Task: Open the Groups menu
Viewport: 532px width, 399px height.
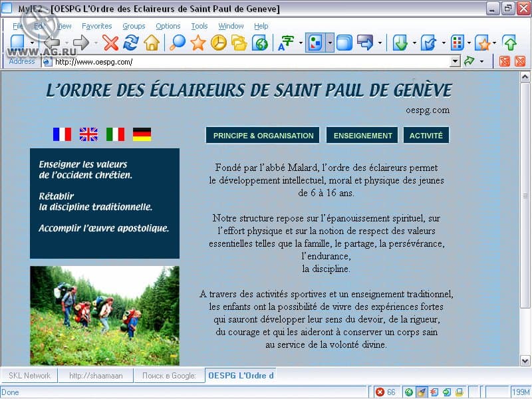Action: click(134, 26)
